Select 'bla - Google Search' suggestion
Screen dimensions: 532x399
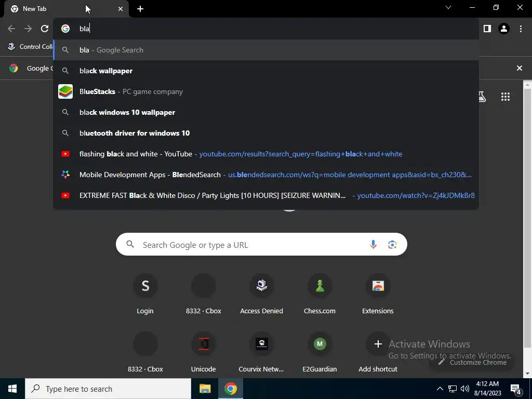tap(266, 50)
